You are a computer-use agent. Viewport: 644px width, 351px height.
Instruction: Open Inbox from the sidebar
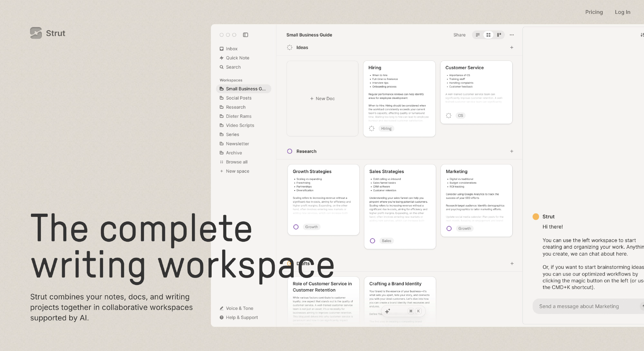pyautogui.click(x=232, y=49)
